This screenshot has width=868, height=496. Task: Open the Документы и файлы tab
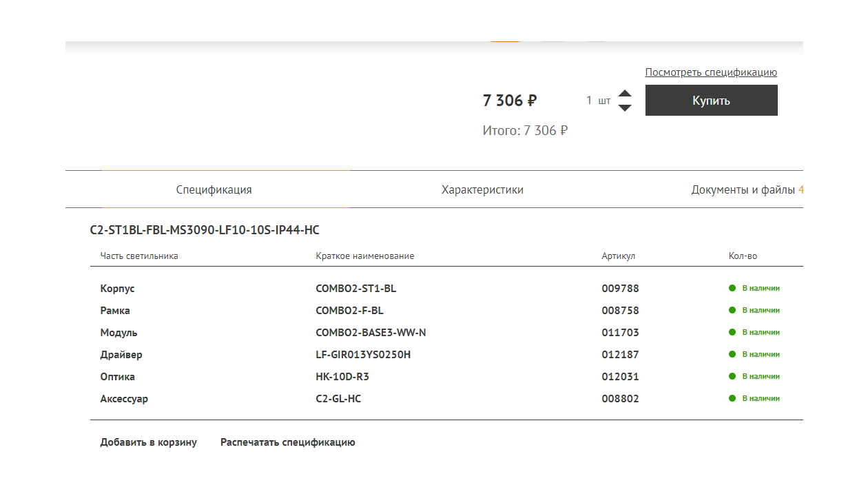743,189
